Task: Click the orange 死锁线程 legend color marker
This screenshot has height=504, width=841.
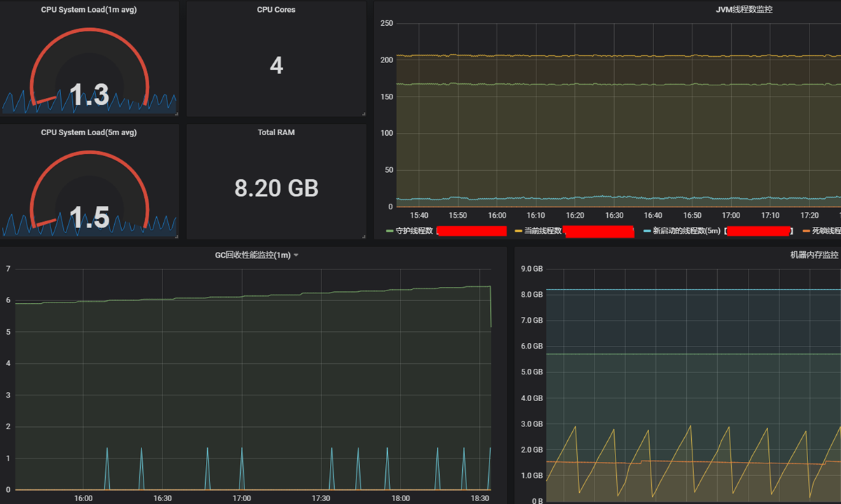Action: click(806, 231)
